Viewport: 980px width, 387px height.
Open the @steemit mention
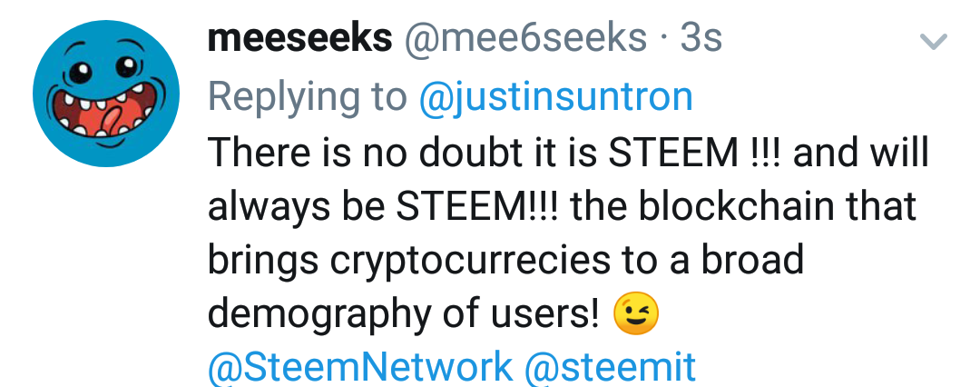pos(611,368)
